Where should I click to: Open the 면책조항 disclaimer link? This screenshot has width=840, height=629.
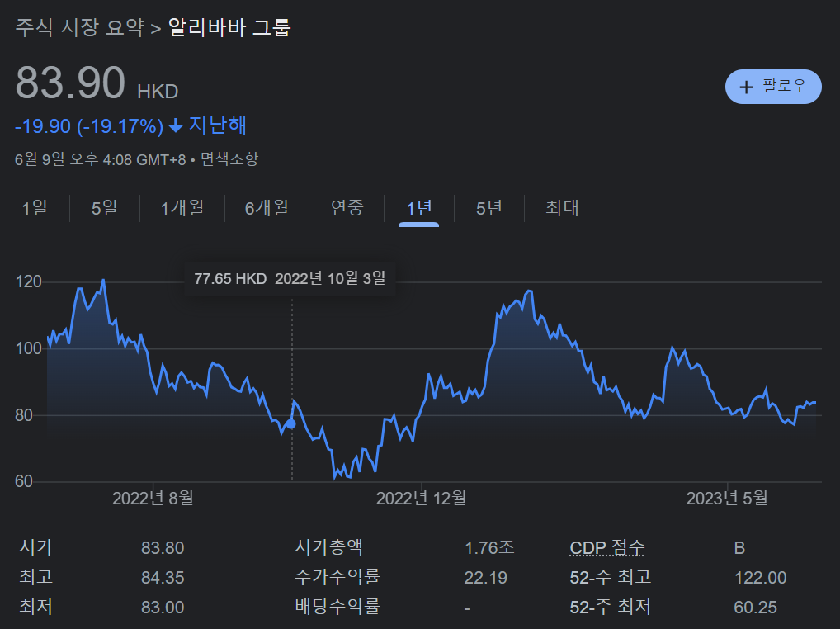click(x=229, y=159)
